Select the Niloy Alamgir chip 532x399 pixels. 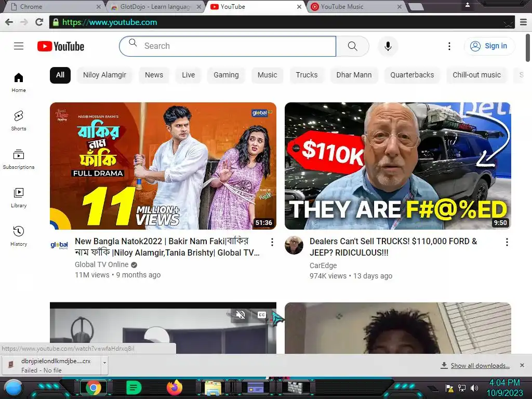pos(104,75)
